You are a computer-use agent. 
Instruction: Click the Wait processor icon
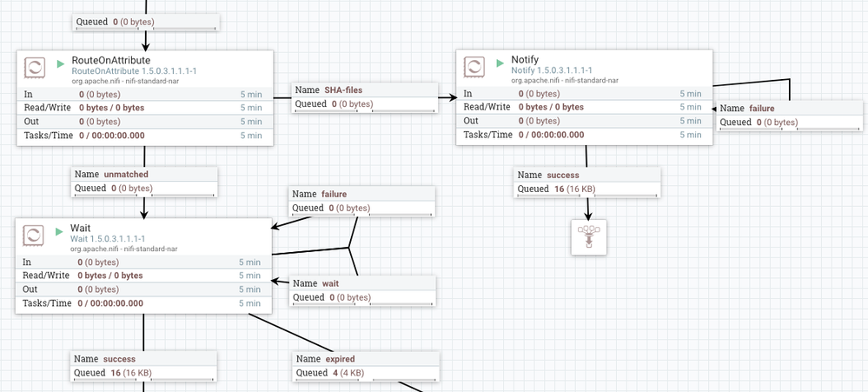33,236
